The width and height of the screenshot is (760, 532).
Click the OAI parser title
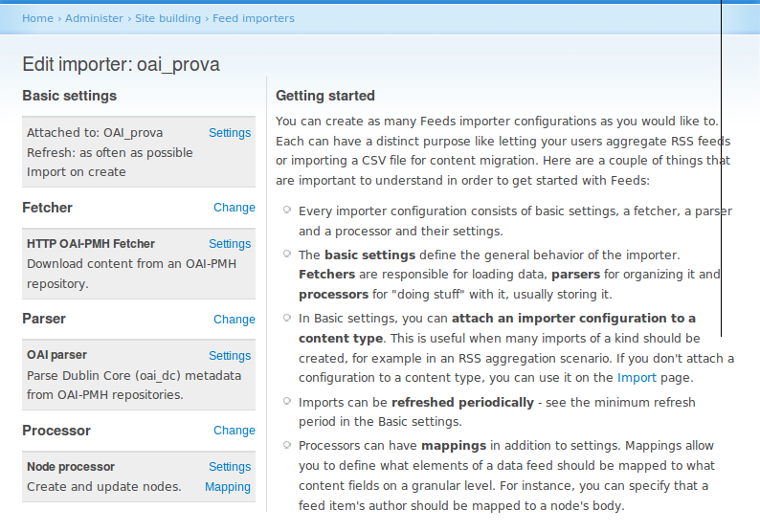pos(56,355)
